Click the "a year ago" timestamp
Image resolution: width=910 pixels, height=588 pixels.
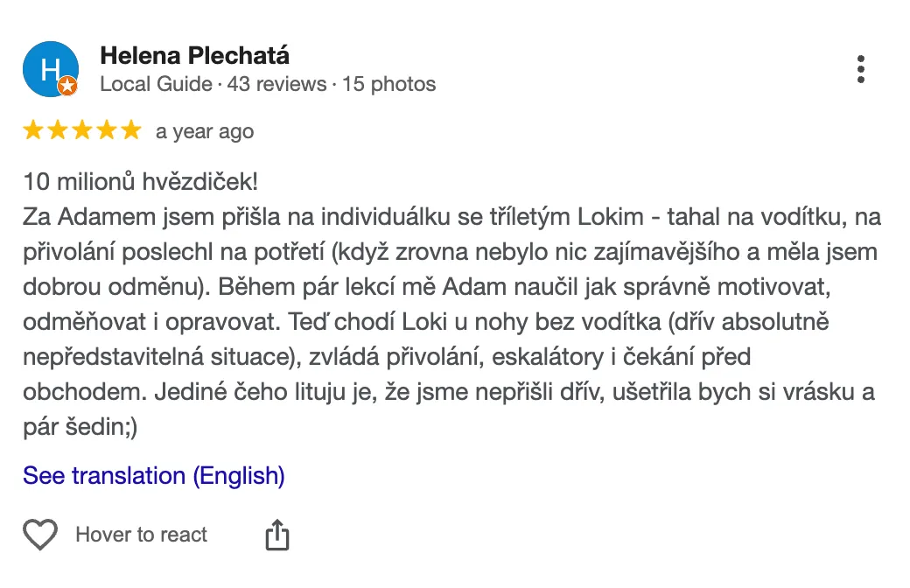click(205, 132)
